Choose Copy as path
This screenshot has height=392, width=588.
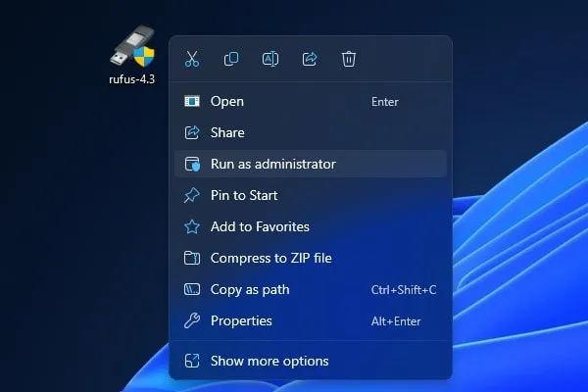[250, 289]
